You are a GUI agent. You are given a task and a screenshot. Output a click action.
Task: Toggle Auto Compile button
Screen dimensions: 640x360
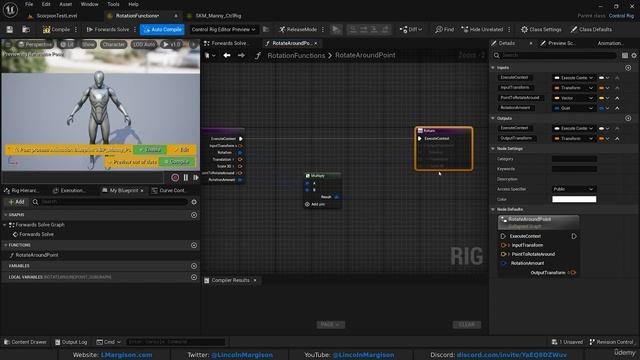point(162,29)
